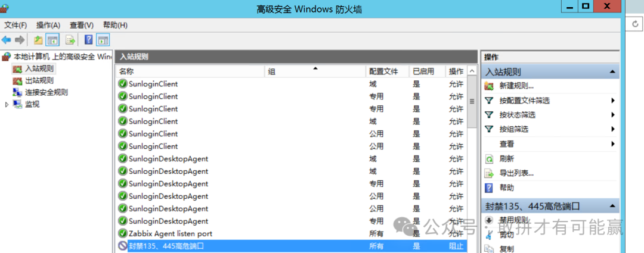This screenshot has width=644, height=253.
Task: Click the reload button in the window behind
Action: point(636,24)
